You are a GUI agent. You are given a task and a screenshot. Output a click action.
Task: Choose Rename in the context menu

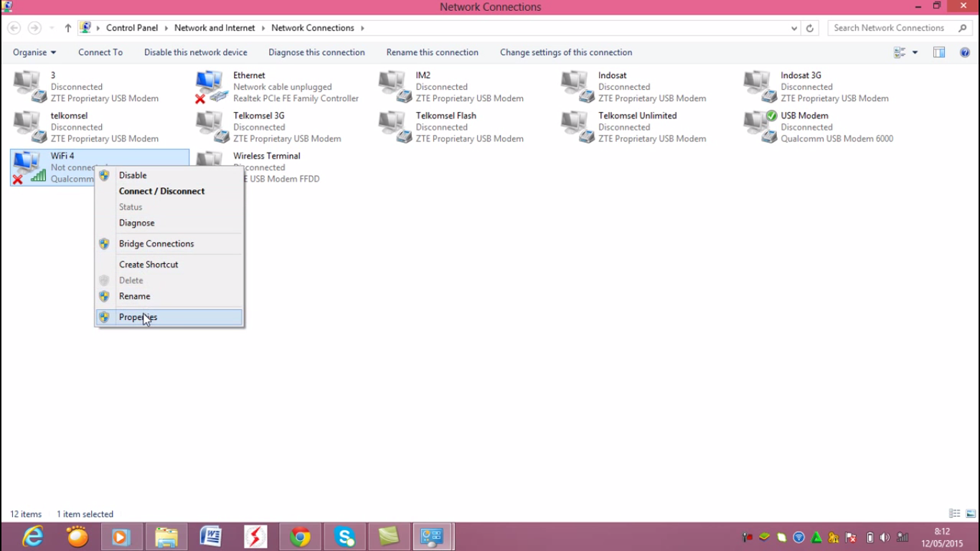(169, 296)
